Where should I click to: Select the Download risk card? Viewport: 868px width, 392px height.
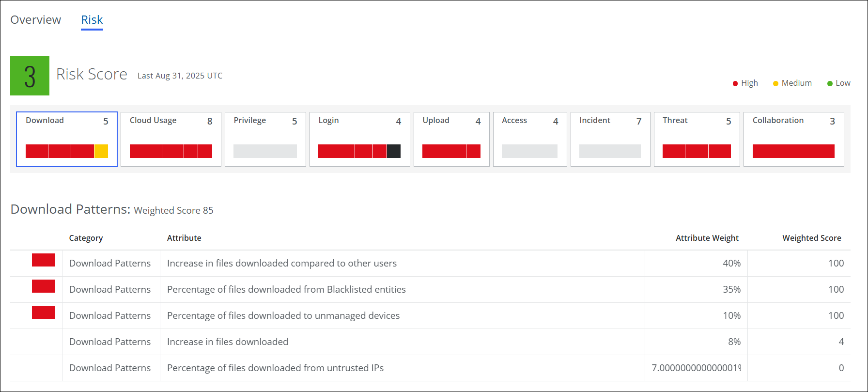point(67,139)
